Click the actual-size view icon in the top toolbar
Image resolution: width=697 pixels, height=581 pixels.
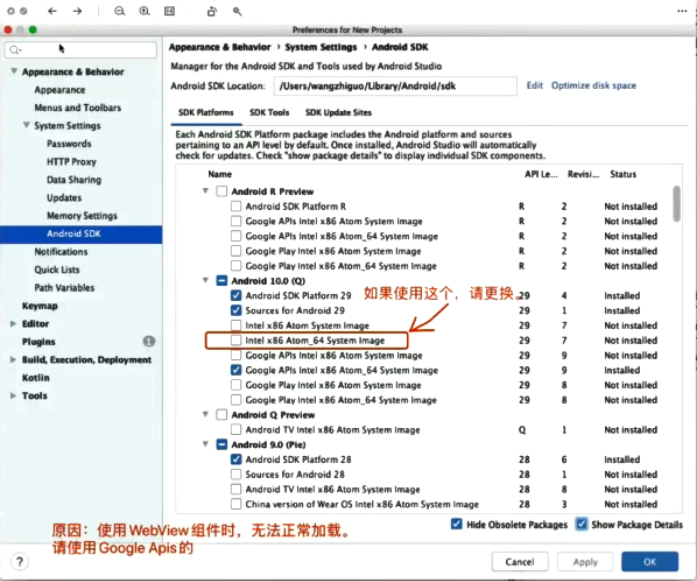(169, 11)
